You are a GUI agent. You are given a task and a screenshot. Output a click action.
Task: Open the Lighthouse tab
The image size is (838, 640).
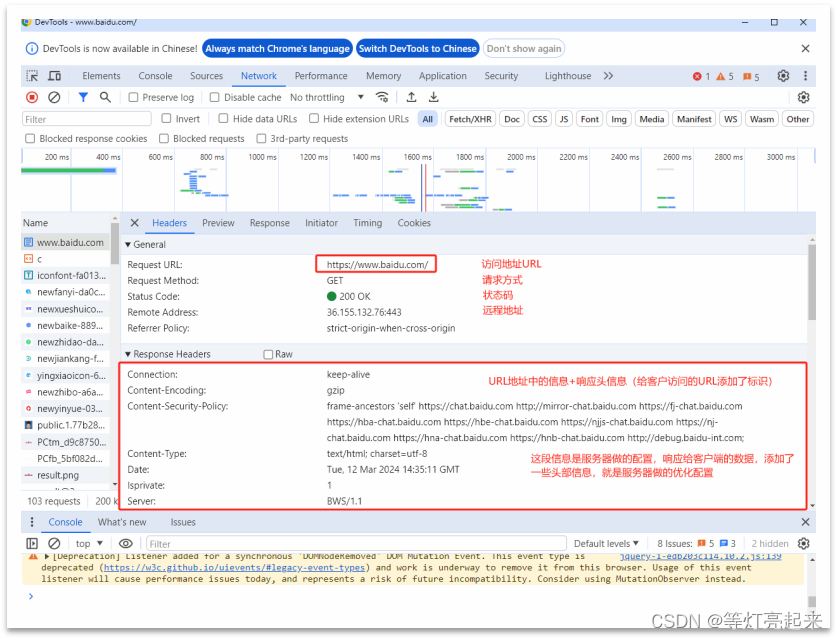568,76
